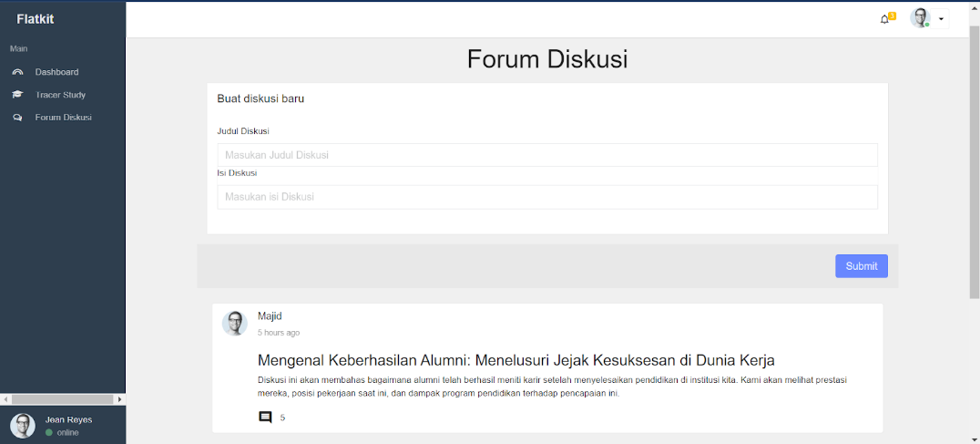Click the page vertical scrollbar thumb
The image size is (980, 444).
coord(974,164)
